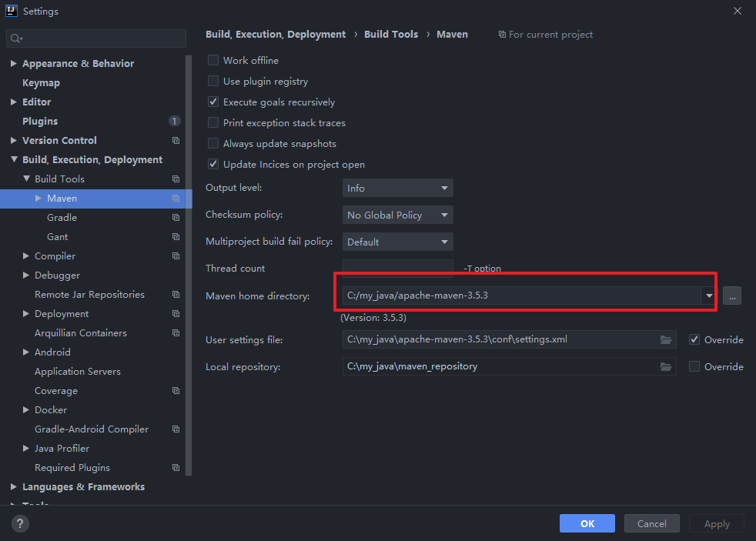
Task: Open the Output level dropdown
Action: [x=398, y=188]
